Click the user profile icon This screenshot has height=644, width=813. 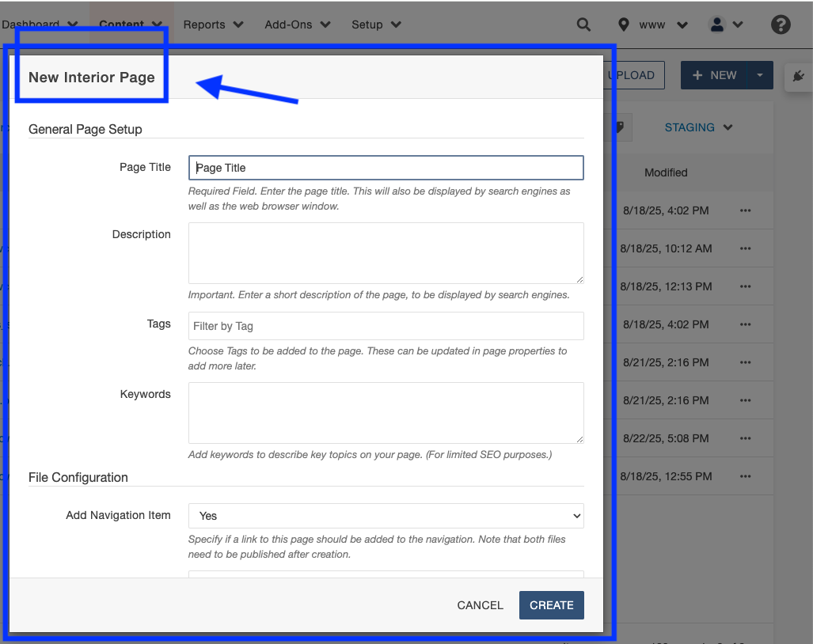[x=717, y=25]
